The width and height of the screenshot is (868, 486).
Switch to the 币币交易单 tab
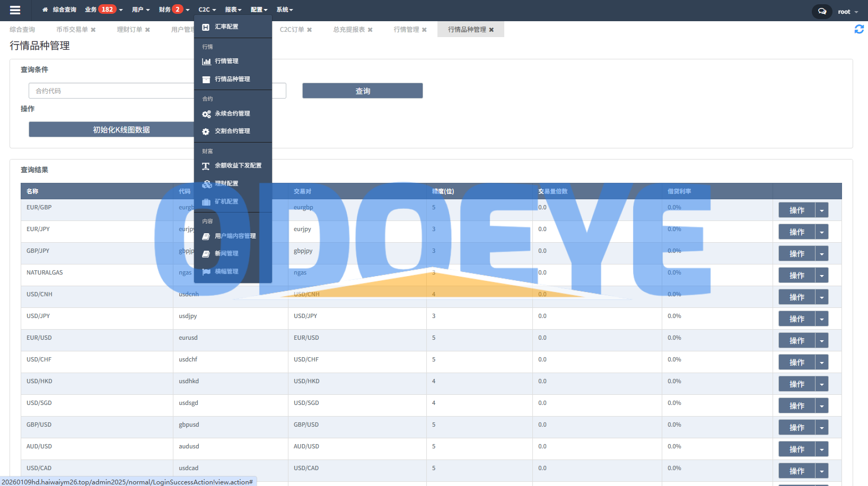coord(72,30)
